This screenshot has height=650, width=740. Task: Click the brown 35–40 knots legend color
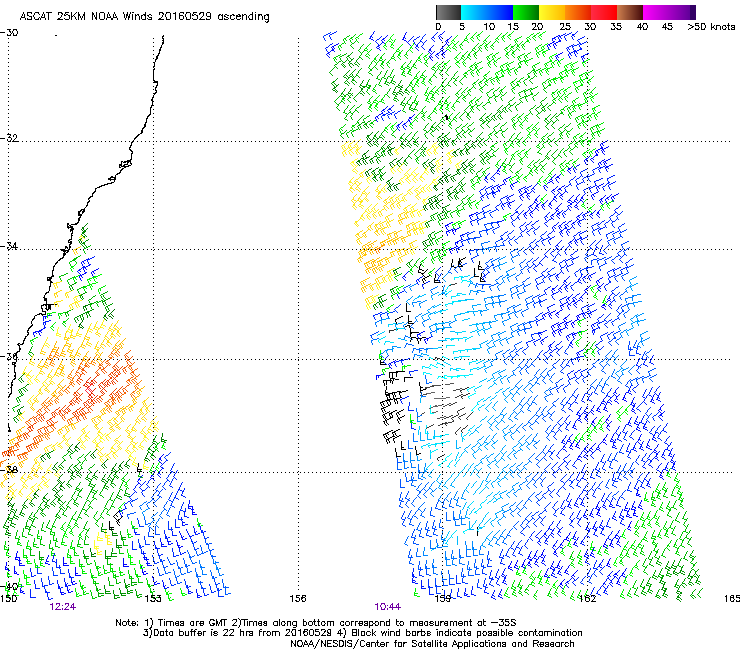630,12
